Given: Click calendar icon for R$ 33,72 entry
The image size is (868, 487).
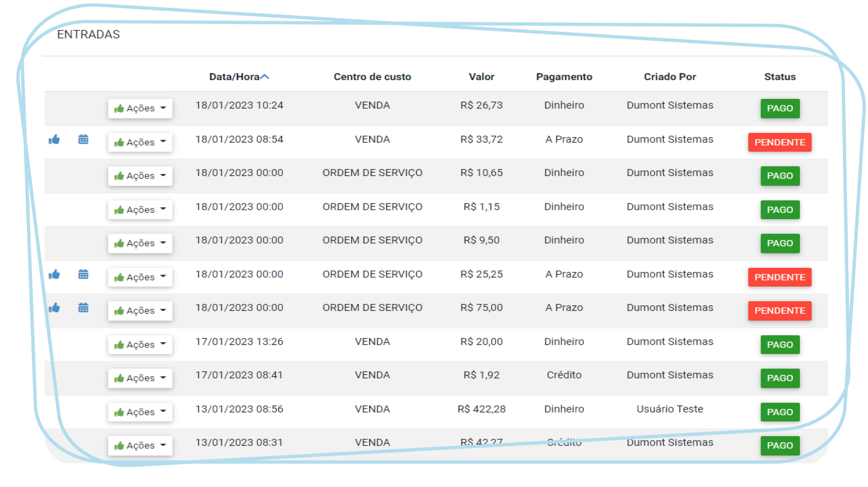Looking at the screenshot, I should click(x=83, y=139).
